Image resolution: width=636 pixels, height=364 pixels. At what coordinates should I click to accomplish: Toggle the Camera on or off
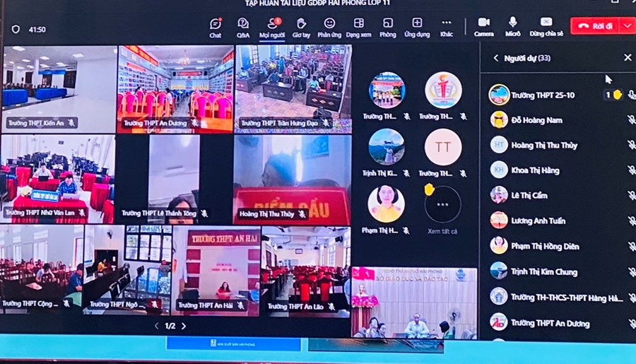pyautogui.click(x=484, y=23)
